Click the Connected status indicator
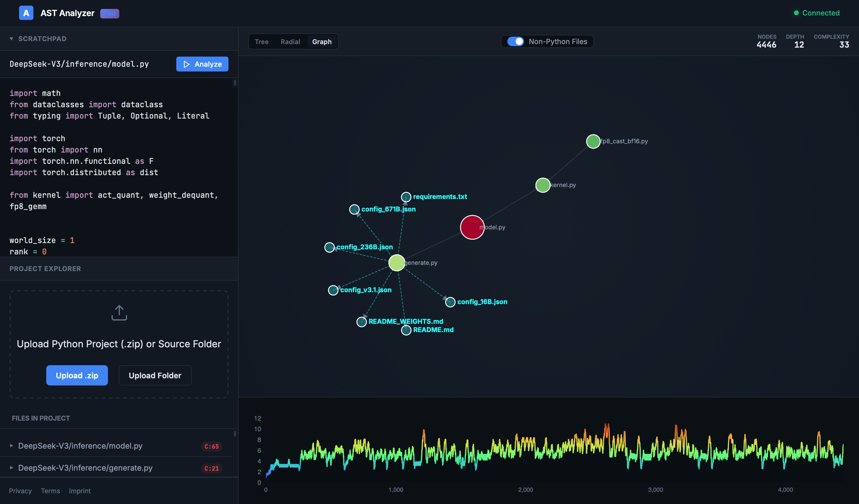The width and height of the screenshot is (859, 504). pyautogui.click(x=816, y=13)
